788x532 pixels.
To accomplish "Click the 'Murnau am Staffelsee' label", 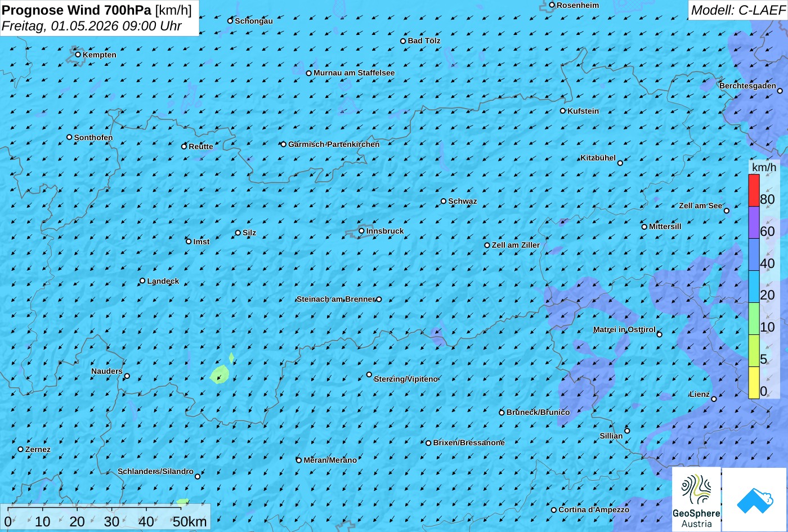I will click(x=354, y=73).
